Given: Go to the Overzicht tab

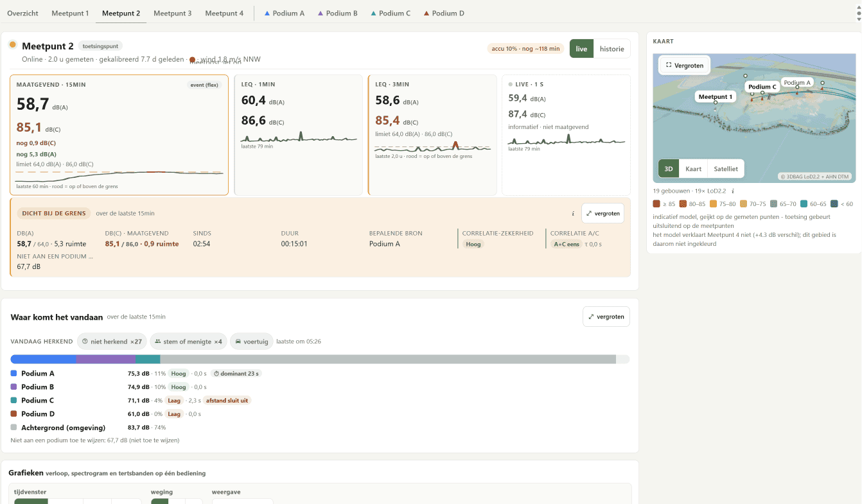Looking at the screenshot, I should point(22,13).
